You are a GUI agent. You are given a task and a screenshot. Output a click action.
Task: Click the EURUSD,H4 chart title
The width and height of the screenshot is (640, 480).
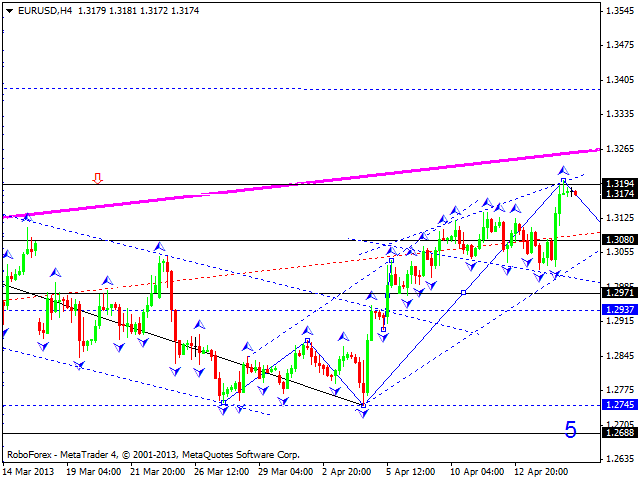click(x=36, y=10)
